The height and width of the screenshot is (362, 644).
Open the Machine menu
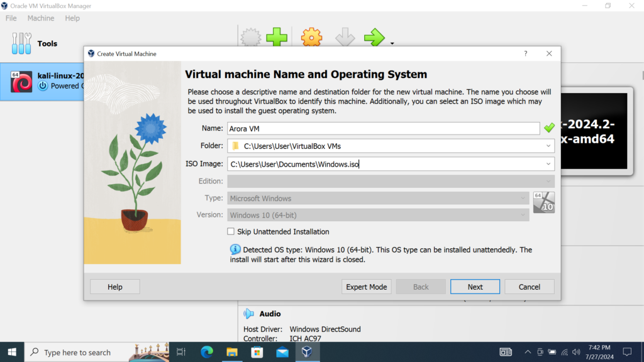point(41,18)
